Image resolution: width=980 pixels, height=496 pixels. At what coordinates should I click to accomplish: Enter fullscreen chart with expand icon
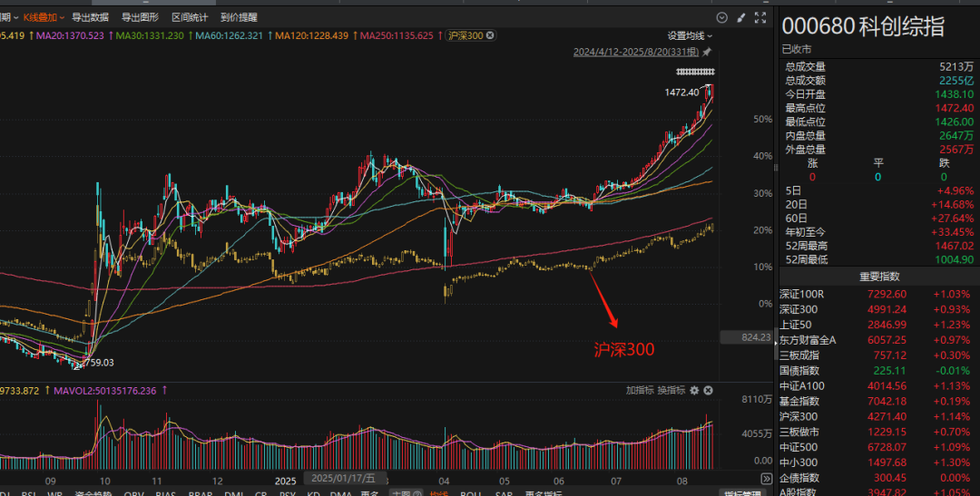point(759,17)
